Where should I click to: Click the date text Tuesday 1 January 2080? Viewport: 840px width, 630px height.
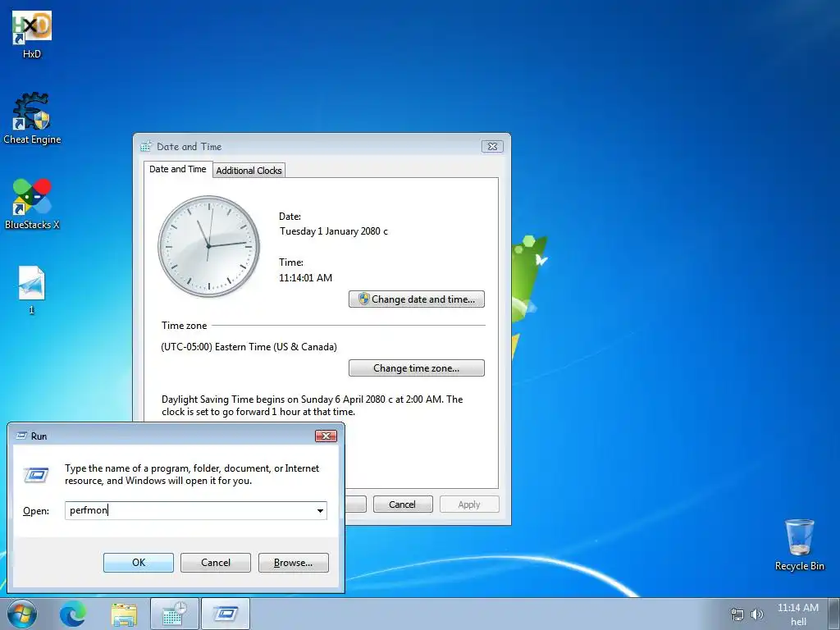point(333,231)
